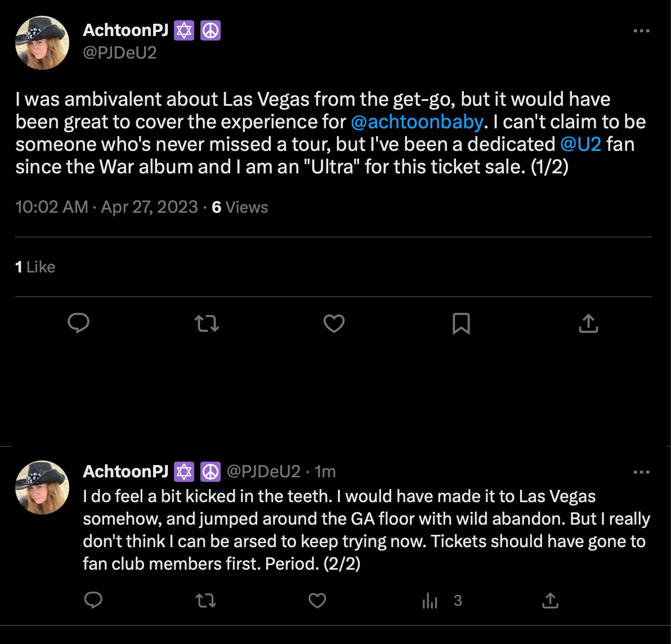Reply to the (2/2) tweet
This screenshot has height=644, width=671.
click(x=93, y=601)
